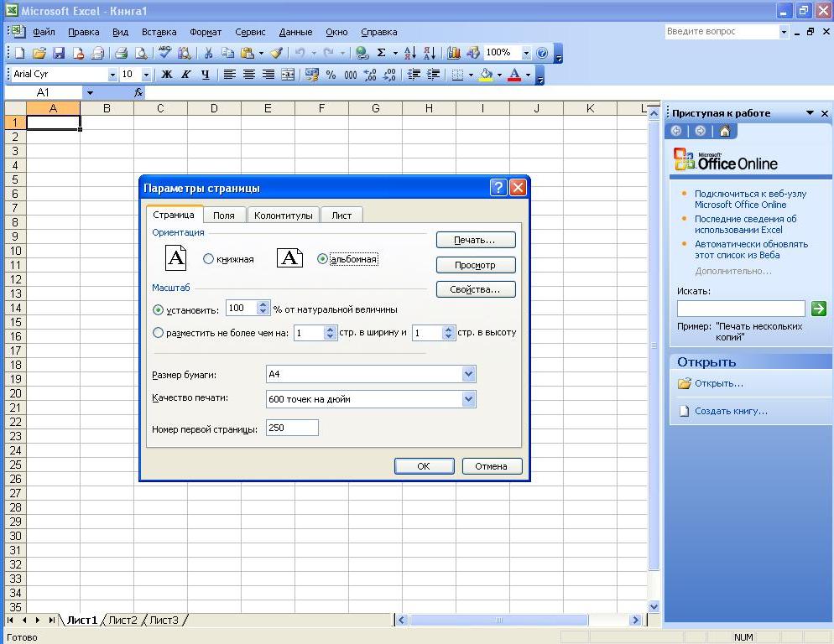834x644 pixels.
Task: Click the Номер первой страницы input field
Action: [x=292, y=428]
